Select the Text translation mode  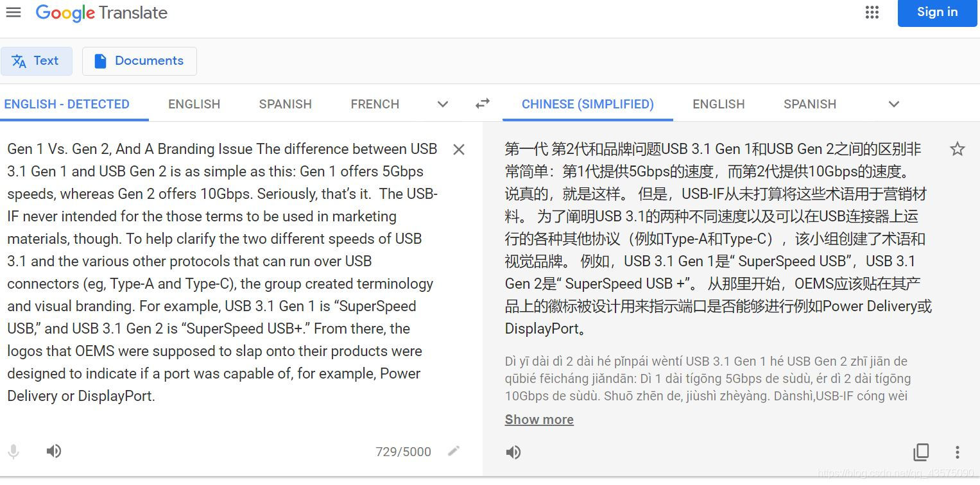pyautogui.click(x=37, y=61)
